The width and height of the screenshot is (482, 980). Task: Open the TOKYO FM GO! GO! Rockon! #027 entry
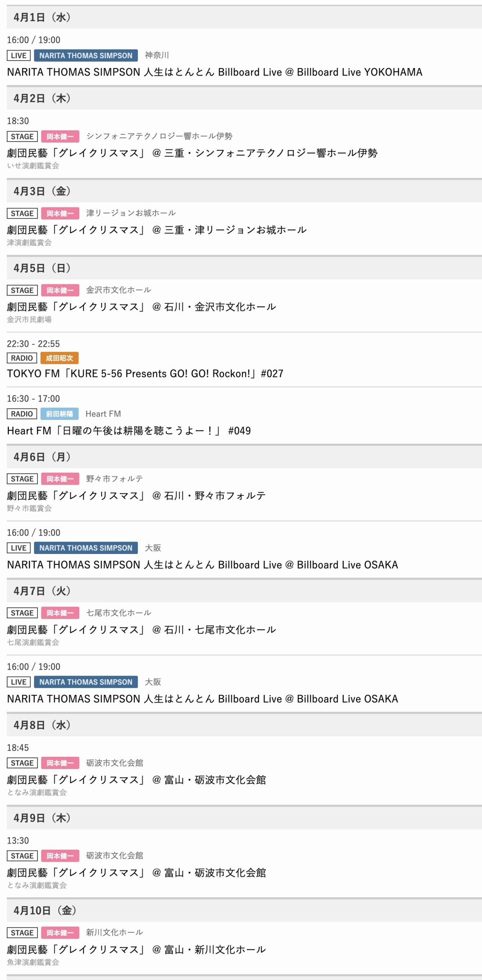tap(145, 374)
